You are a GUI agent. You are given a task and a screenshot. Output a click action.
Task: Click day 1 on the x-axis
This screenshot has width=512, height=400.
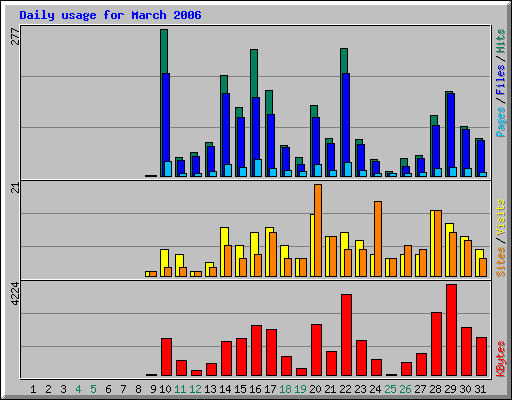(33, 389)
